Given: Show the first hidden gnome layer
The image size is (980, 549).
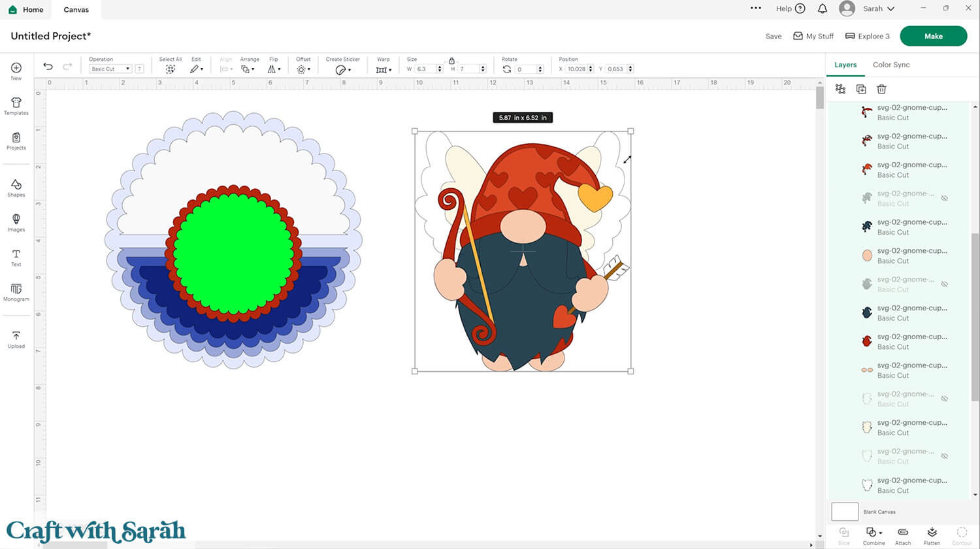Looking at the screenshot, I should coord(944,198).
